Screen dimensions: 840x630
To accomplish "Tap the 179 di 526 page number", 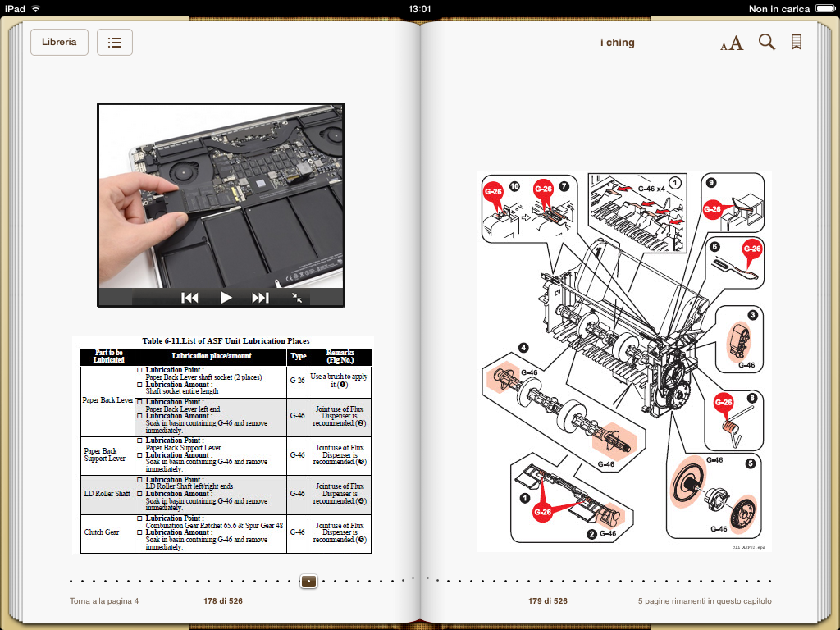I will coord(548,601).
